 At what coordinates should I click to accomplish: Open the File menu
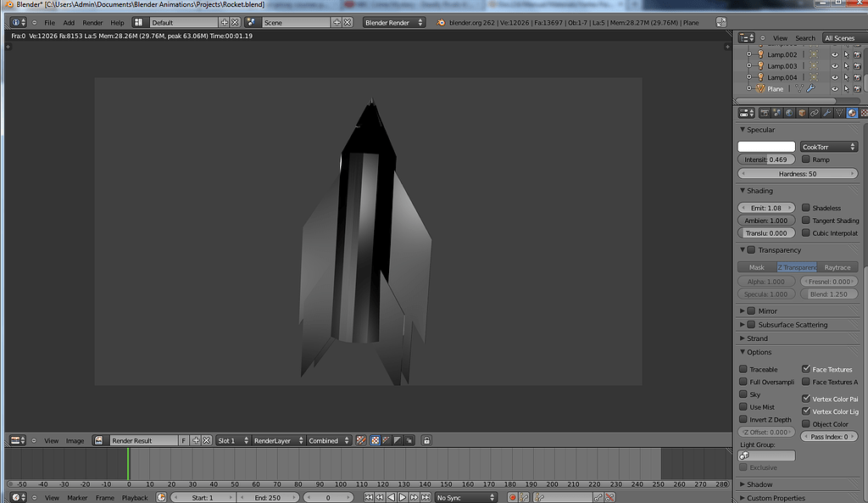[49, 23]
